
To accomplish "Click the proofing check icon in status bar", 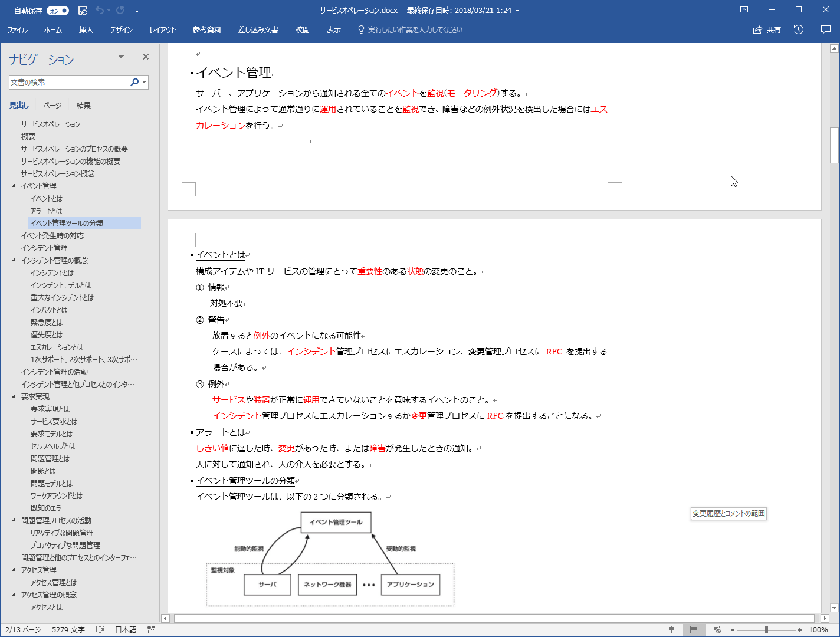I will (100, 629).
